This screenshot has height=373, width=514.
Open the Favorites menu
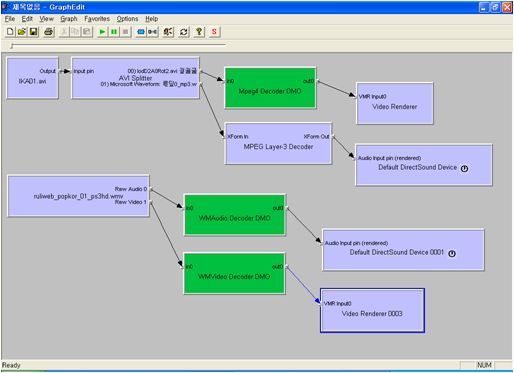click(97, 19)
